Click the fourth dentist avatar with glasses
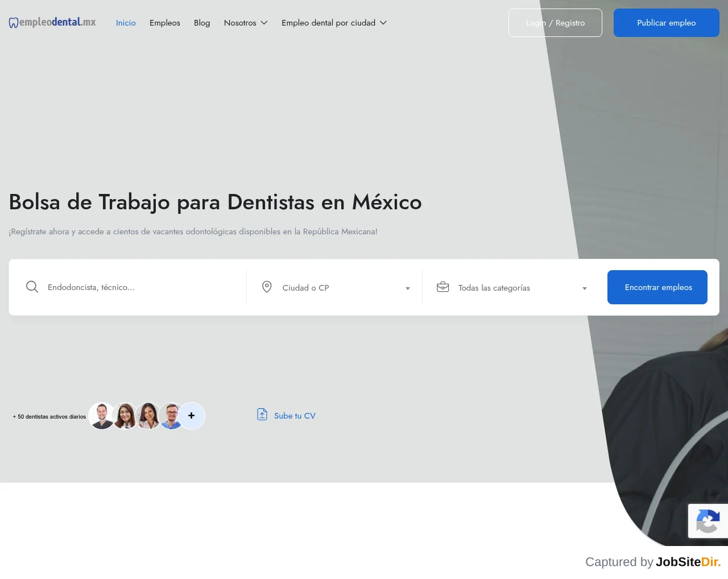This screenshot has width=728, height=579. click(x=171, y=416)
